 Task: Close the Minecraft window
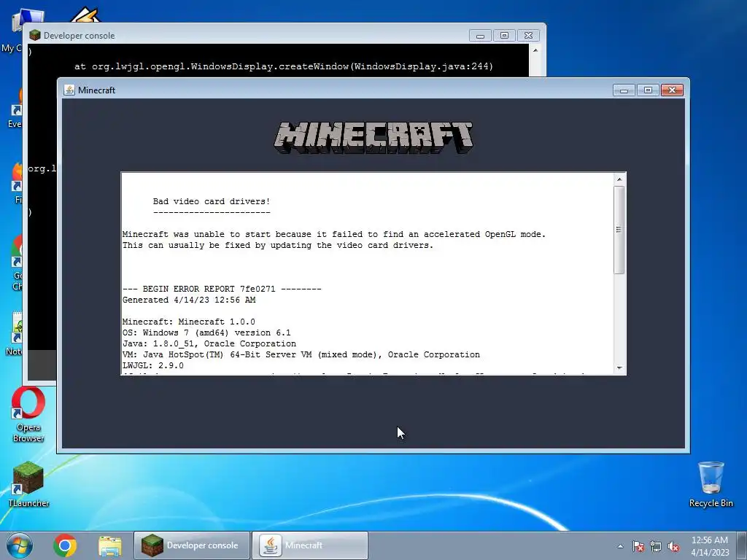[x=672, y=90]
